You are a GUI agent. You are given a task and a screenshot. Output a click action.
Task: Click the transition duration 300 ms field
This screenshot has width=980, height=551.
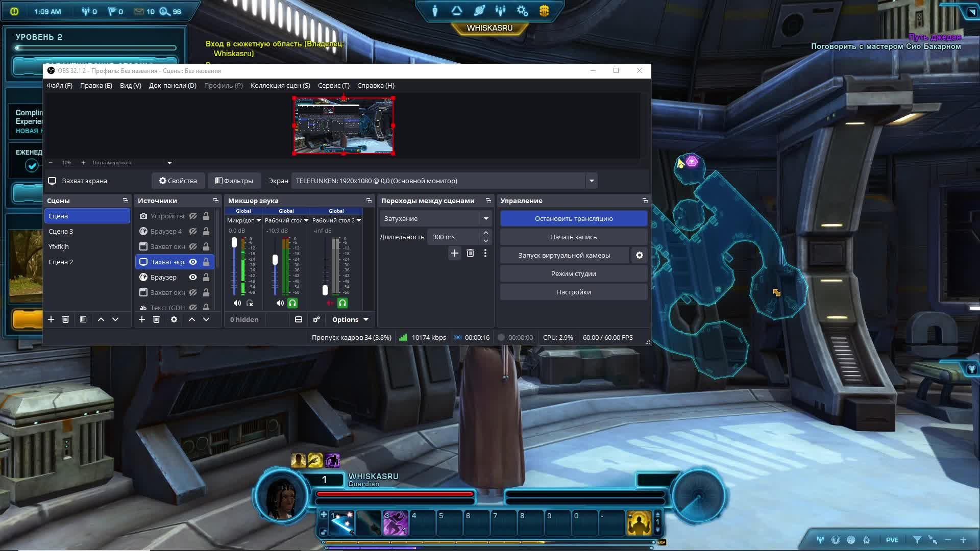[454, 237]
